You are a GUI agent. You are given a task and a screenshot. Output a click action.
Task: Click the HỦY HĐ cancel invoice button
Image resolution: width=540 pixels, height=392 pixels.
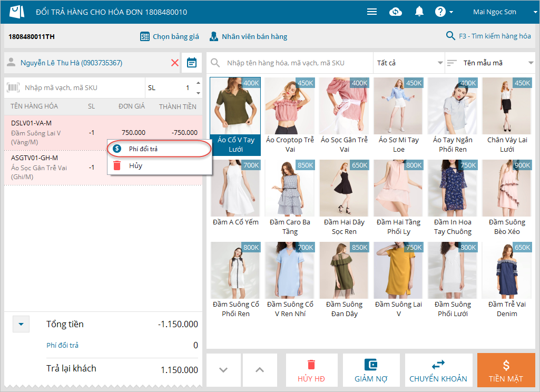[x=311, y=370]
